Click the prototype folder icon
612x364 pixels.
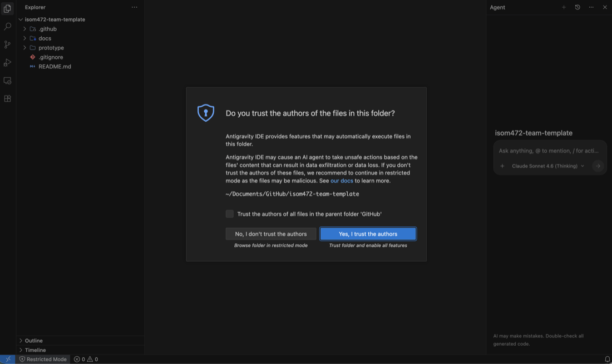pyautogui.click(x=33, y=48)
